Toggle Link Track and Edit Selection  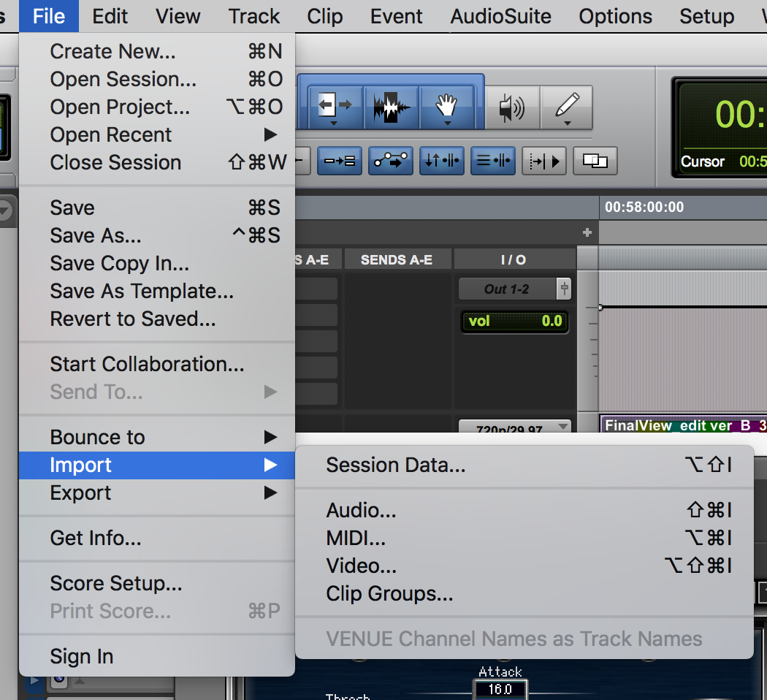coord(493,161)
